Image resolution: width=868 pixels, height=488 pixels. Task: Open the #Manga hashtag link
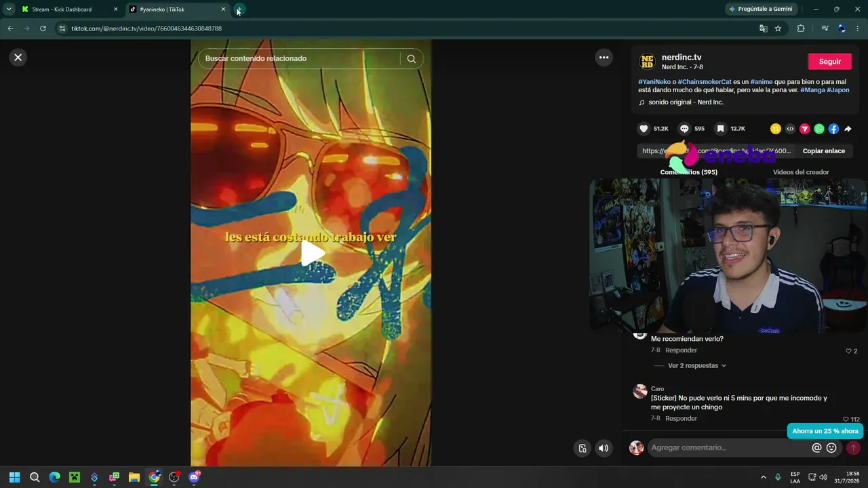click(812, 90)
